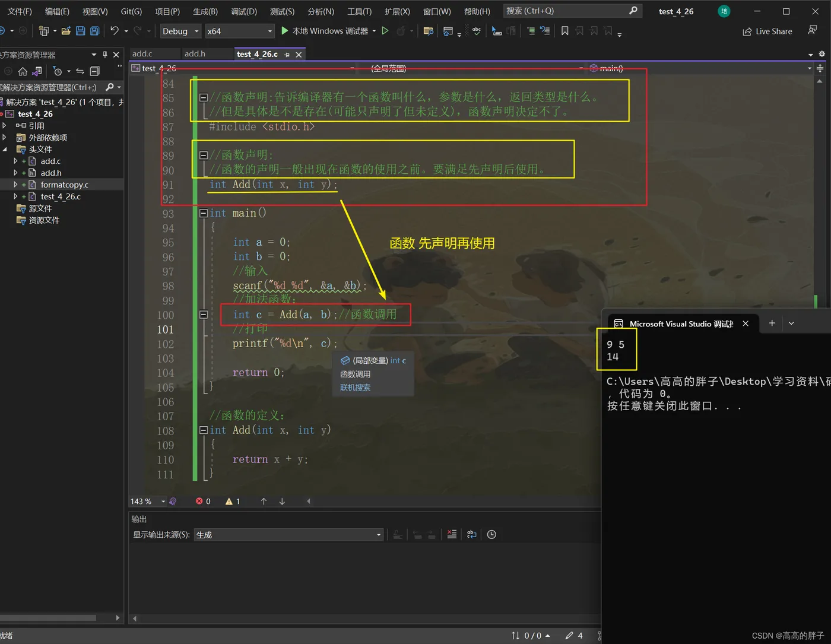The width and height of the screenshot is (831, 644).
Task: Click the Save (disk) toolbar icon
Action: point(80,31)
